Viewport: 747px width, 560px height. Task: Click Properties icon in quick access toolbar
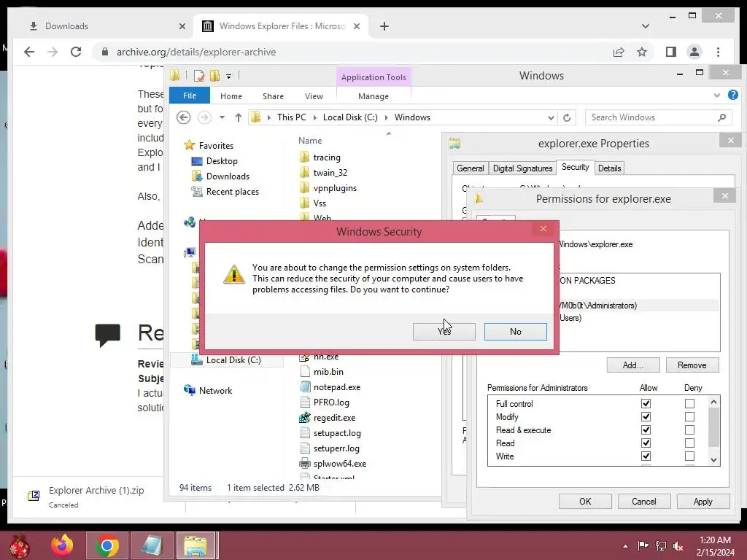point(198,76)
